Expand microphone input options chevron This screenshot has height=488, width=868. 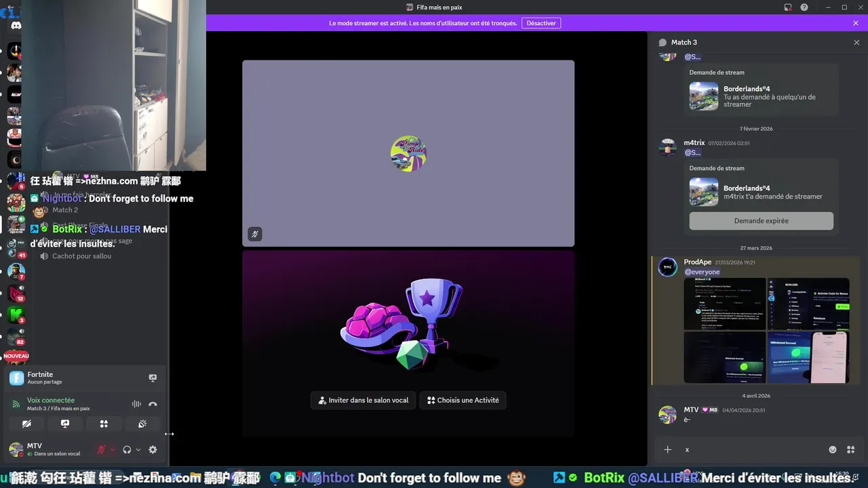tap(113, 449)
